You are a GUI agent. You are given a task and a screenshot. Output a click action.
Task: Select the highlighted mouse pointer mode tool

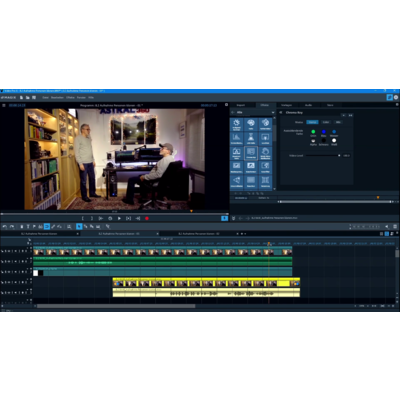pos(79,227)
